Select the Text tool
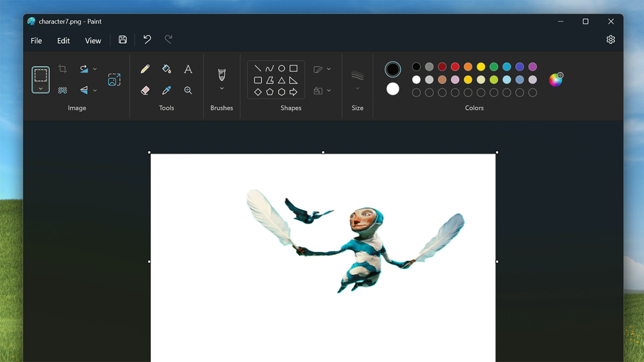Image resolution: width=644 pixels, height=362 pixels. tap(188, 69)
